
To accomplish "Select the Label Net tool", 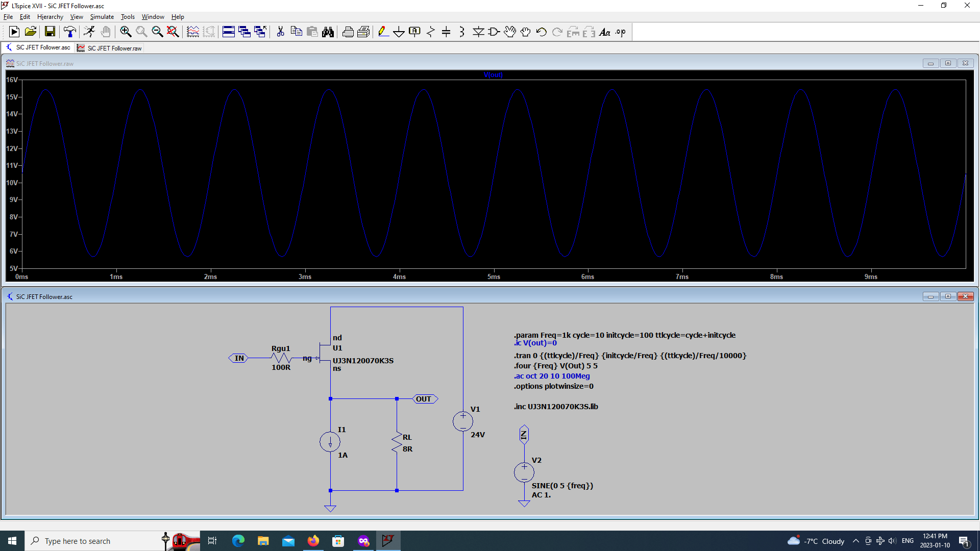I will pyautogui.click(x=415, y=32).
